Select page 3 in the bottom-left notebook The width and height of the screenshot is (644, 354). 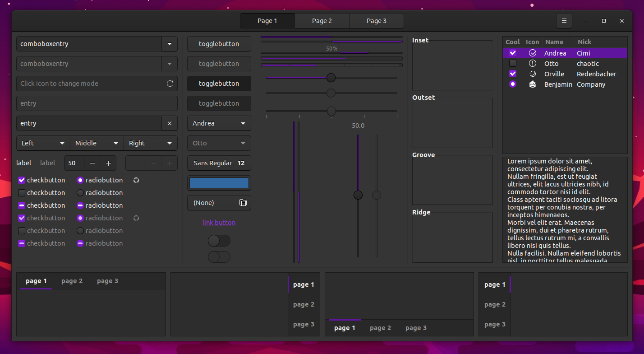[107, 280]
